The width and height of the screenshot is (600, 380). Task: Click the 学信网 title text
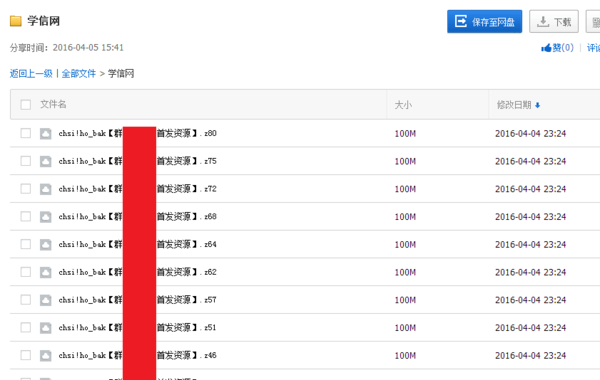click(x=44, y=21)
